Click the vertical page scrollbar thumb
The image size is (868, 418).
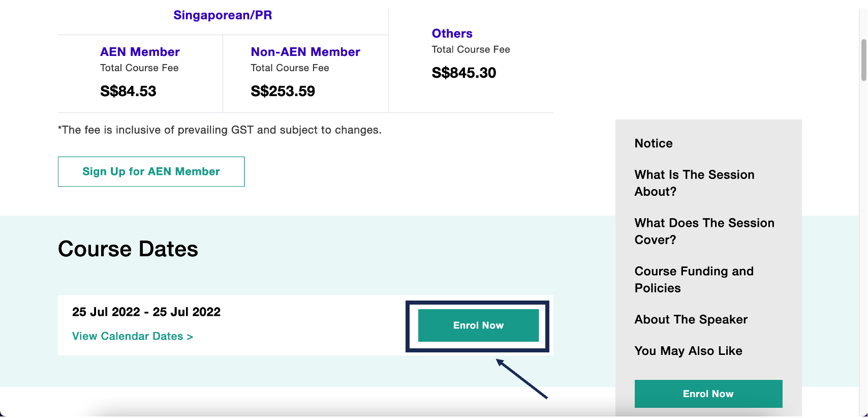pos(863,60)
